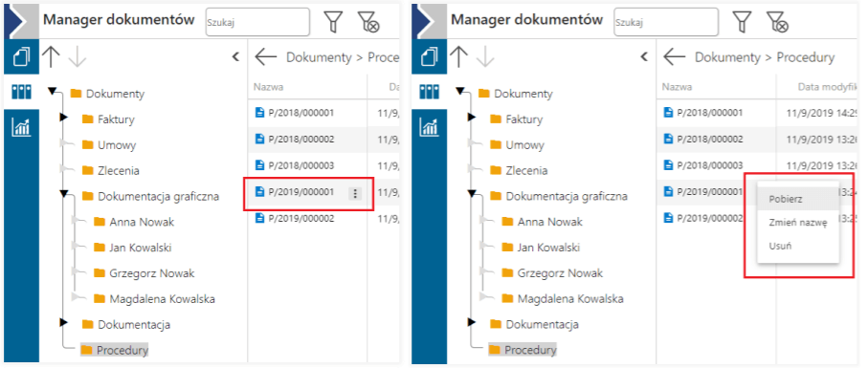The height and width of the screenshot is (368, 868).
Task: Choose Usuń from the context menu
Action: (798, 246)
